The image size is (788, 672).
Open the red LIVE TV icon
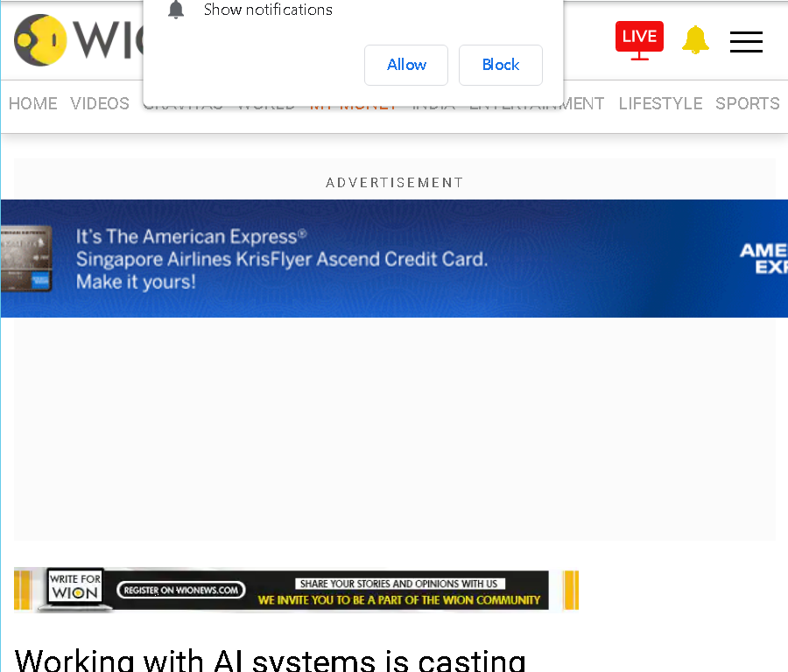tap(639, 40)
